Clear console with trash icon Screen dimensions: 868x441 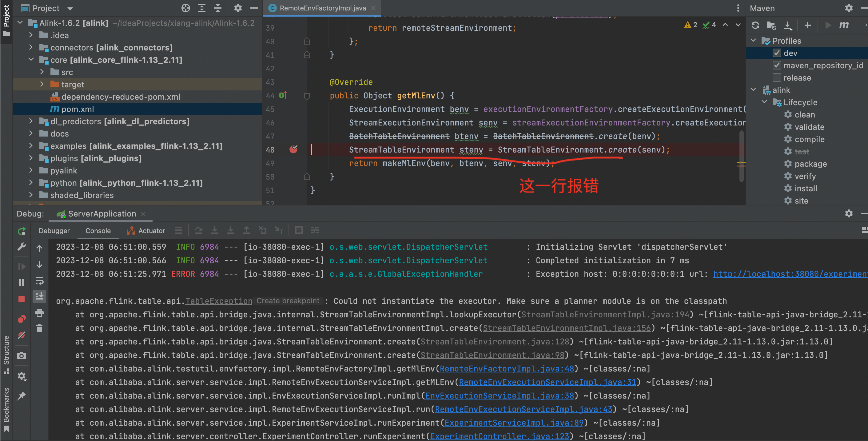pos(39,328)
